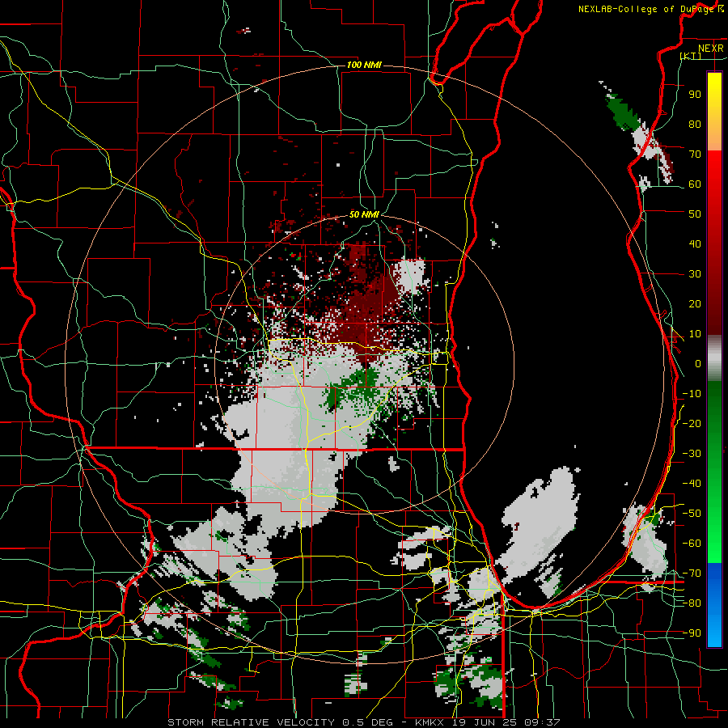728x728 pixels.
Task: Click the -50 value on the velocity scale
Action: 692,514
